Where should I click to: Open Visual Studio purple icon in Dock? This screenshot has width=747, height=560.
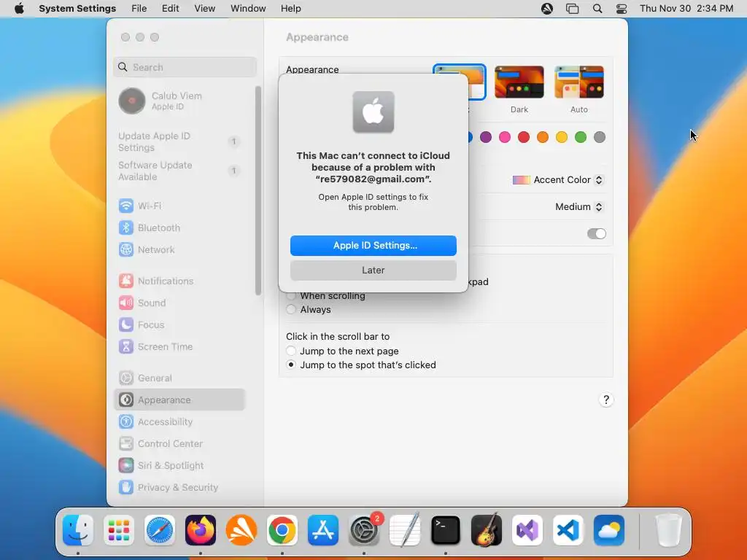527,530
